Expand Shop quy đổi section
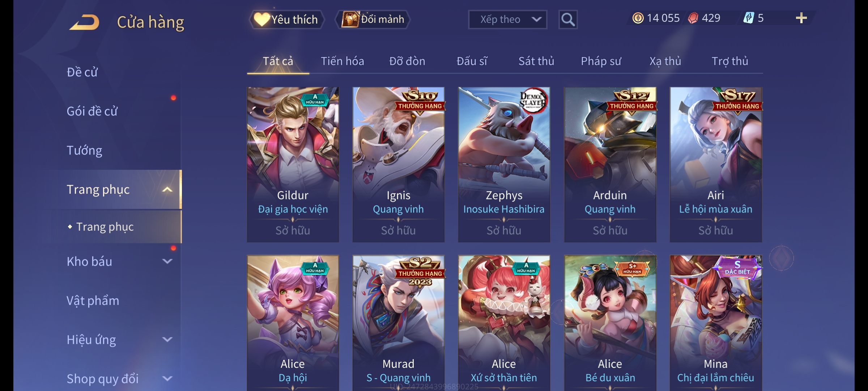 click(x=167, y=379)
